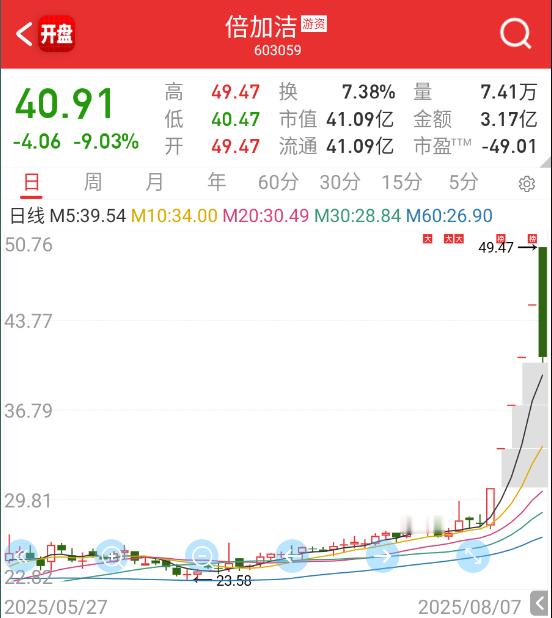Open the red 开盘 app icon

pyautogui.click(x=56, y=34)
